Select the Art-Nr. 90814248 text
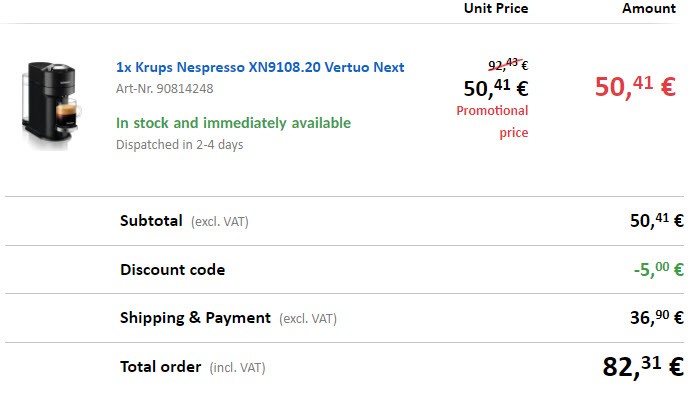The image size is (700, 397). 164,88
